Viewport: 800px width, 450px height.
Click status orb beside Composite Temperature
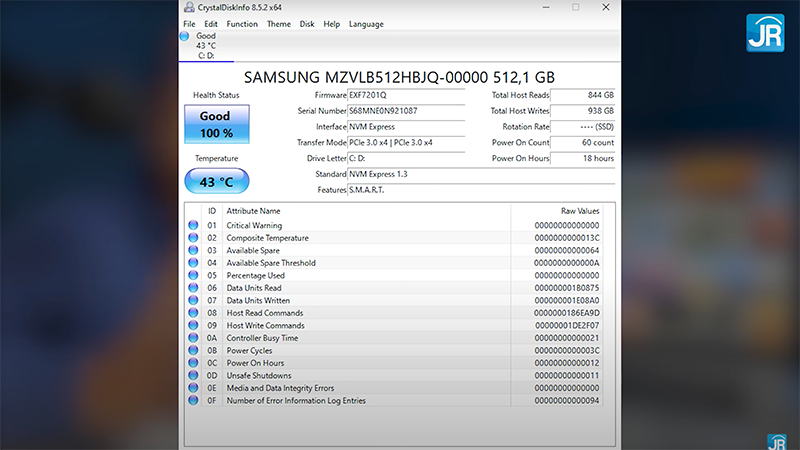pyautogui.click(x=193, y=238)
